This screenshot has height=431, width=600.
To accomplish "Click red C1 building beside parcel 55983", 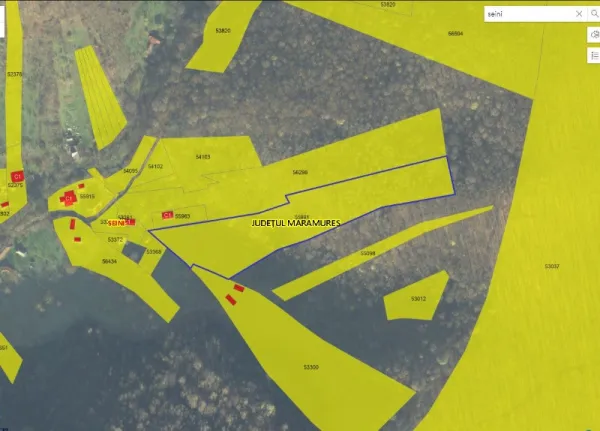I will (168, 216).
